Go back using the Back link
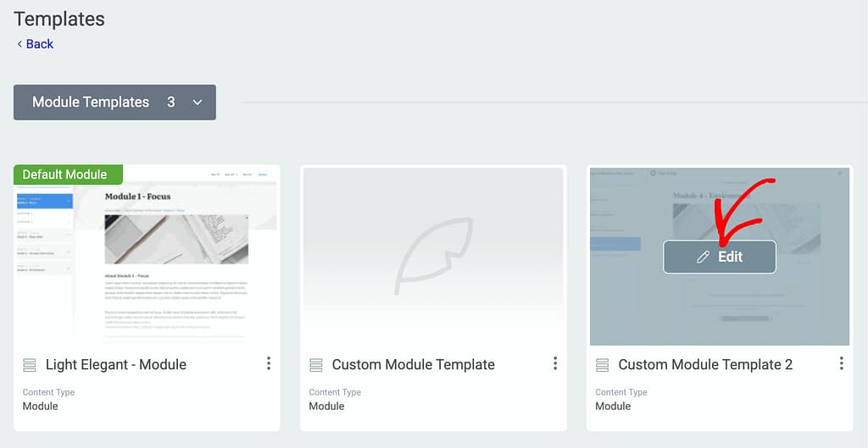The width and height of the screenshot is (868, 448). click(35, 44)
